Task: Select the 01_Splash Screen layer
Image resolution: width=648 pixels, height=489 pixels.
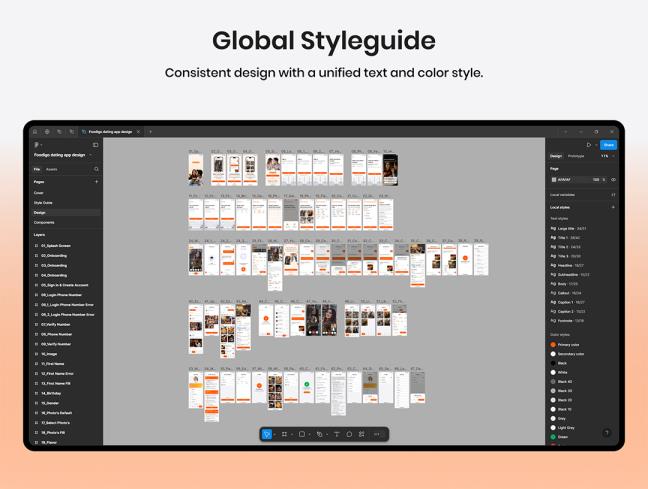Action: click(55, 245)
